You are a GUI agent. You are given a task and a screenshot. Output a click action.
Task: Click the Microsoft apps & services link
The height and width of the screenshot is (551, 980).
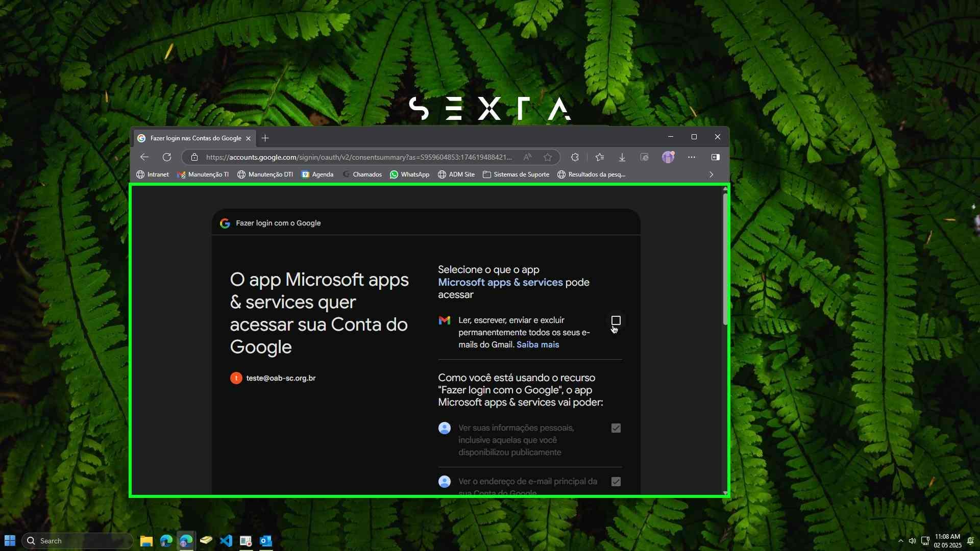(x=500, y=283)
